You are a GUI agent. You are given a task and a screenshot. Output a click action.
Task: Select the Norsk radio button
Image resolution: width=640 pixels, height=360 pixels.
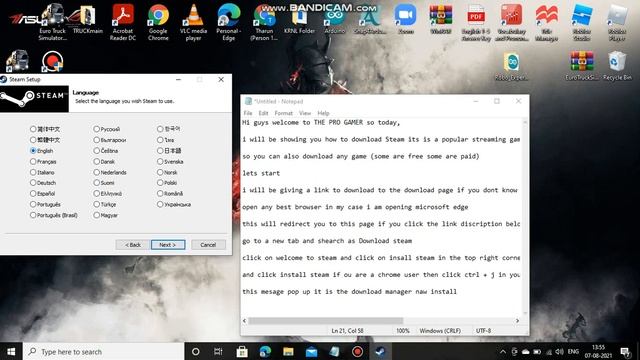(160, 172)
